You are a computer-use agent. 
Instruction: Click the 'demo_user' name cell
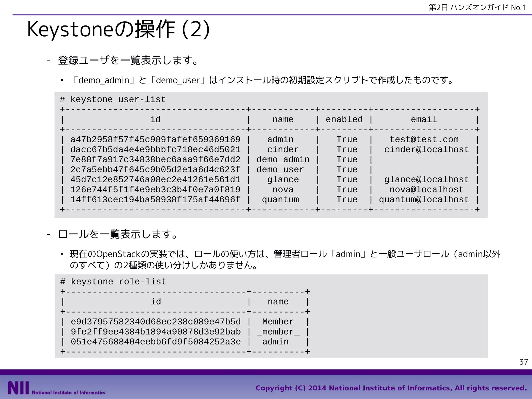280,170
